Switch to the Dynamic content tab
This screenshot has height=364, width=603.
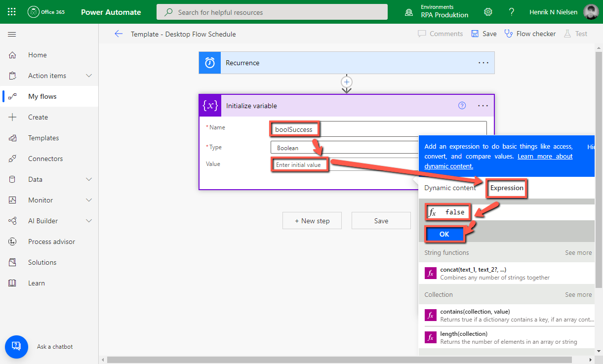point(450,188)
